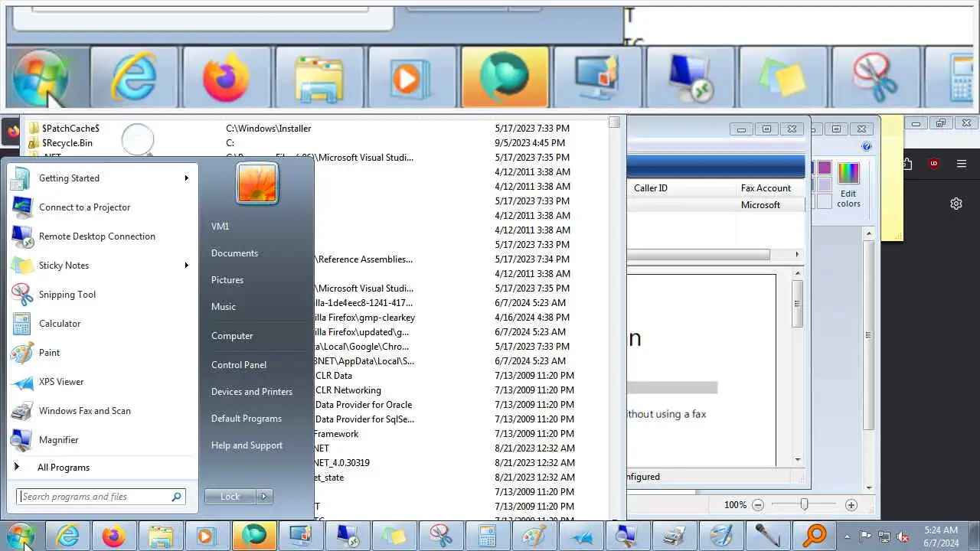Pick the purple color swatch in Paint

pyautogui.click(x=825, y=168)
